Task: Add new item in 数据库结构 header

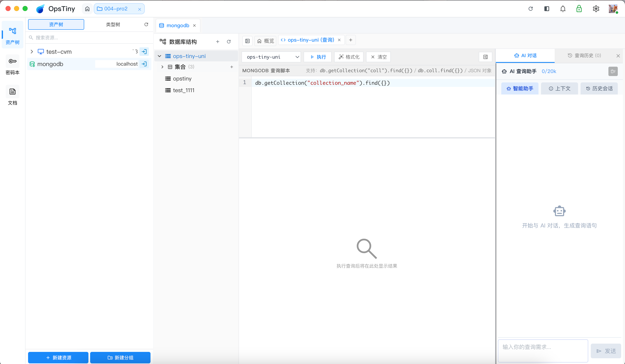Action: point(218,42)
